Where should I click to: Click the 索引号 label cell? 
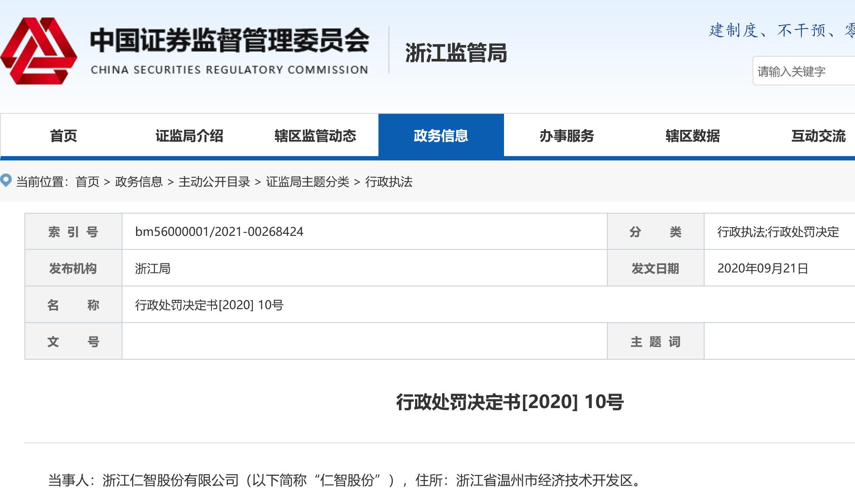pos(73,232)
